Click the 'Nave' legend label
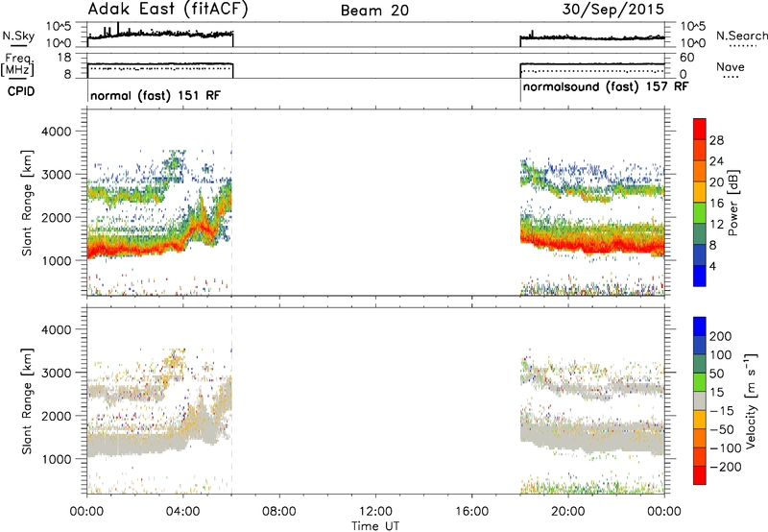The width and height of the screenshot is (768, 532). point(731,66)
